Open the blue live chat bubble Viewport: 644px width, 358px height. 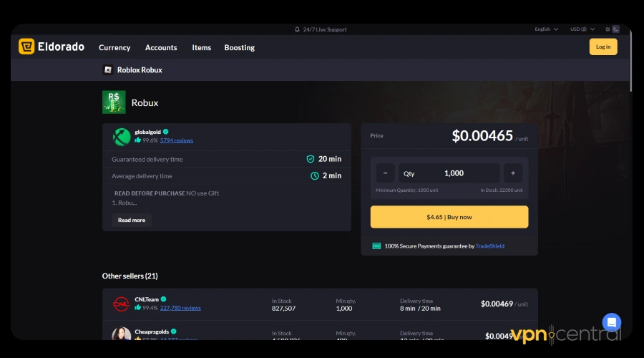click(x=611, y=322)
